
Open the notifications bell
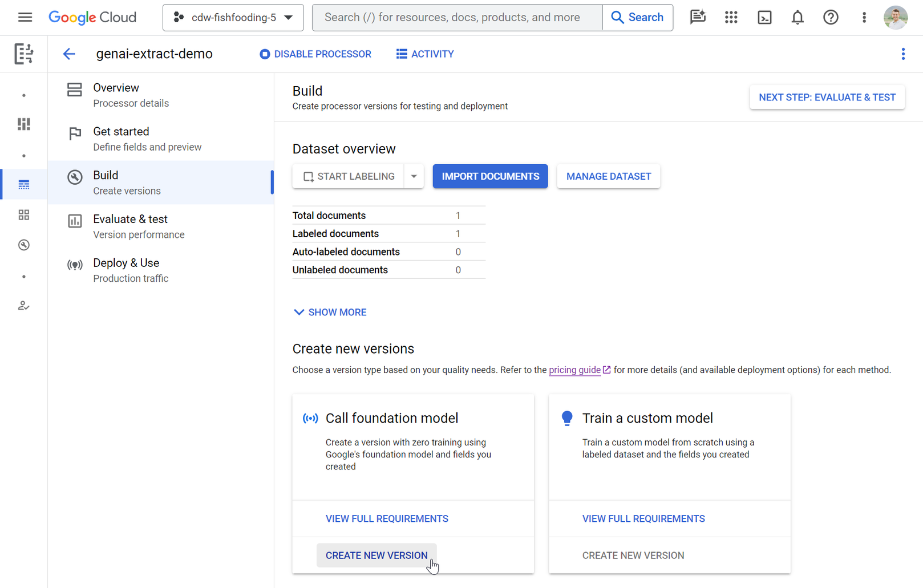797,18
